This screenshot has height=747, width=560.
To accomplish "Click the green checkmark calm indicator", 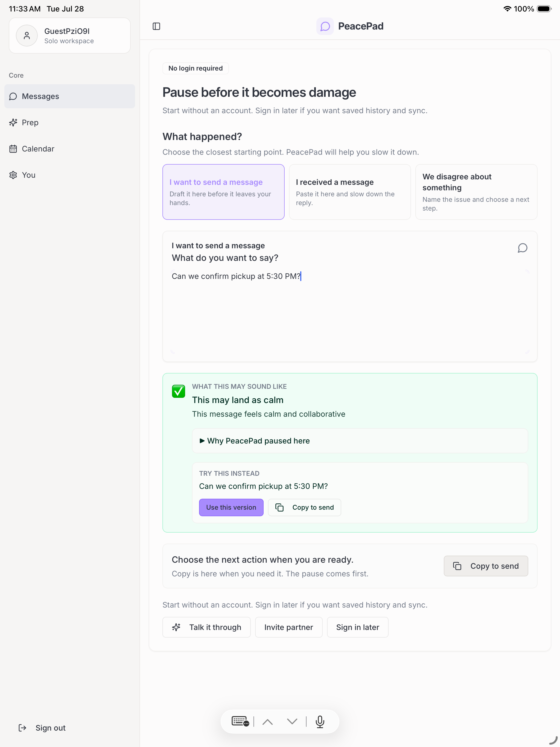I will [x=178, y=391].
